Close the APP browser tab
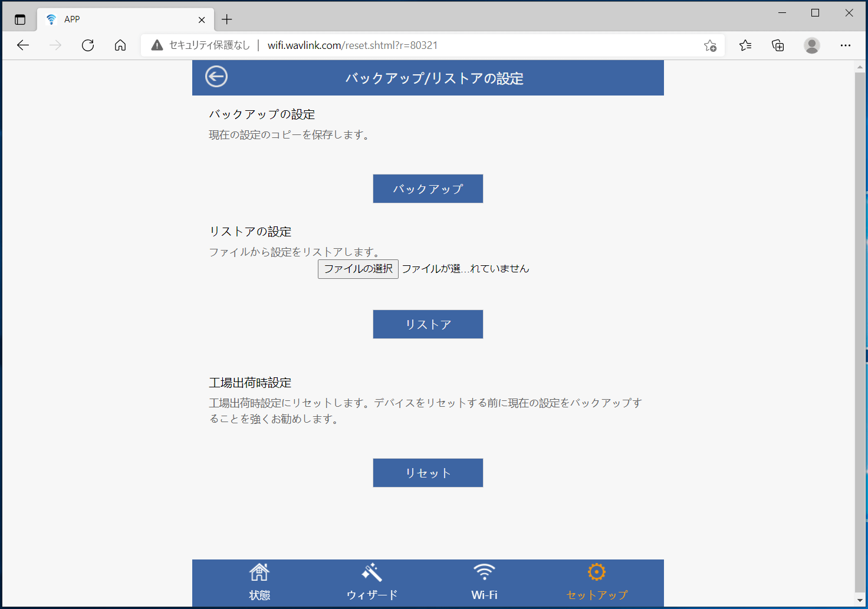 (x=202, y=19)
